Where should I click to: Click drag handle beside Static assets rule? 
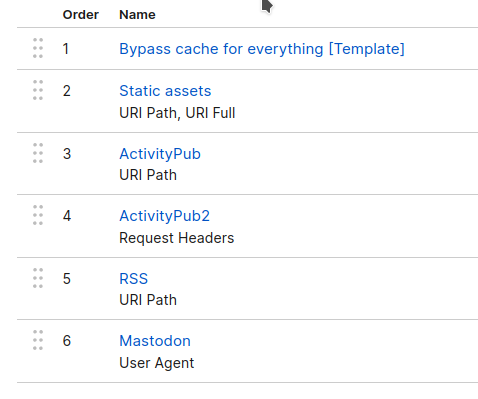[x=38, y=90]
